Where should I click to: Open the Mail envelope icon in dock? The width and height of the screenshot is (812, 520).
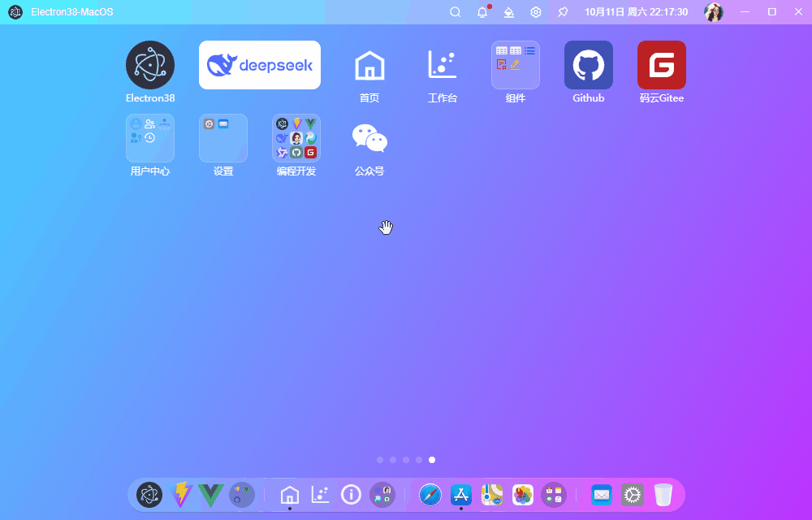pos(601,495)
